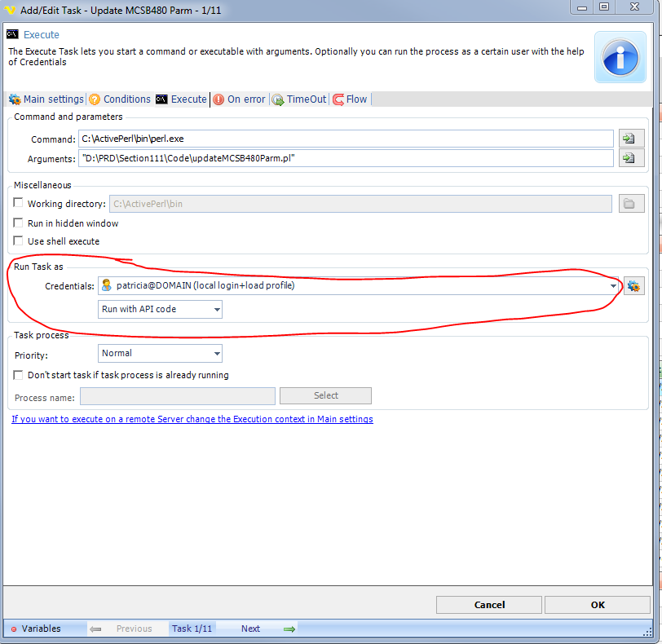
Task: Click into the Arguments text field
Action: point(346,158)
